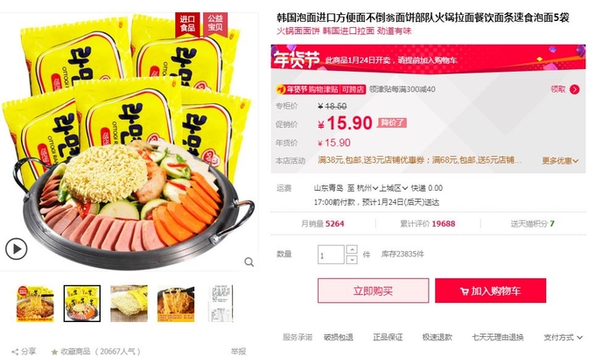Screen dimensions: 595x364
Task: Open the 累计评价 19688 reviews
Action: (x=428, y=223)
